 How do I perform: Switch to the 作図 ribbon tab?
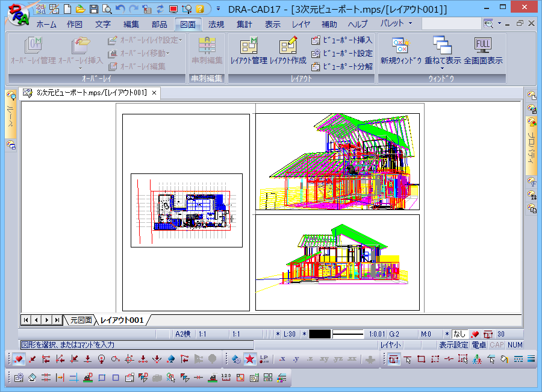(75, 24)
